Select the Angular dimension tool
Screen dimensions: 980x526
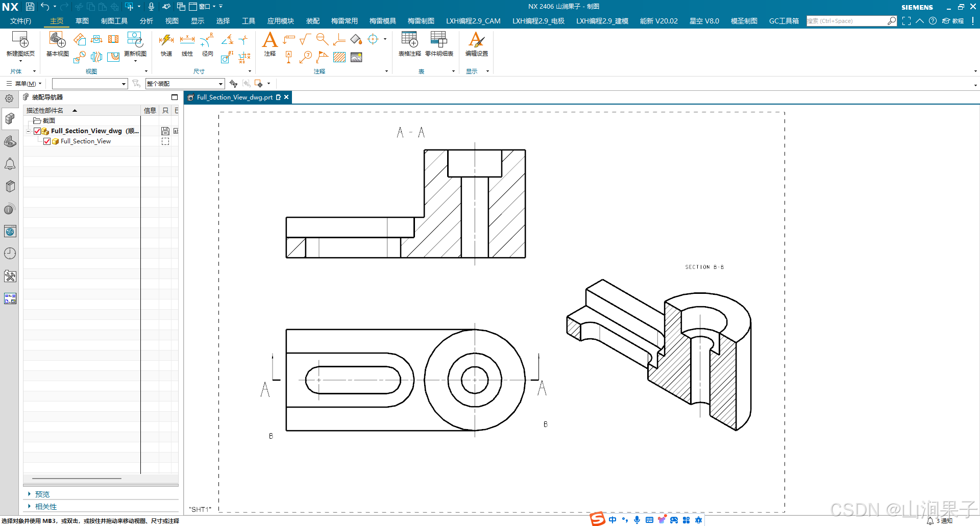point(228,39)
